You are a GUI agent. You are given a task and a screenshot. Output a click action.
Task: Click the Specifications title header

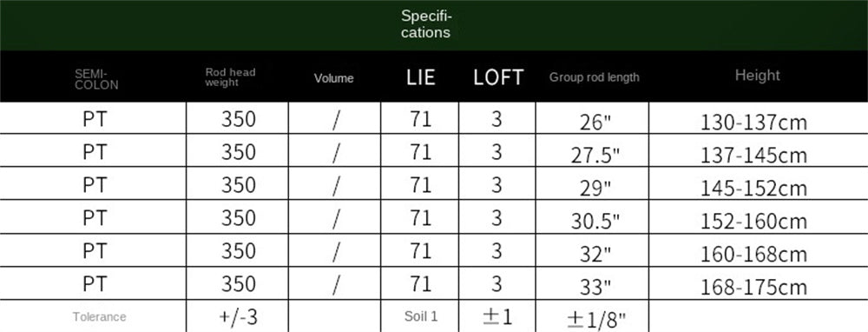pyautogui.click(x=425, y=24)
